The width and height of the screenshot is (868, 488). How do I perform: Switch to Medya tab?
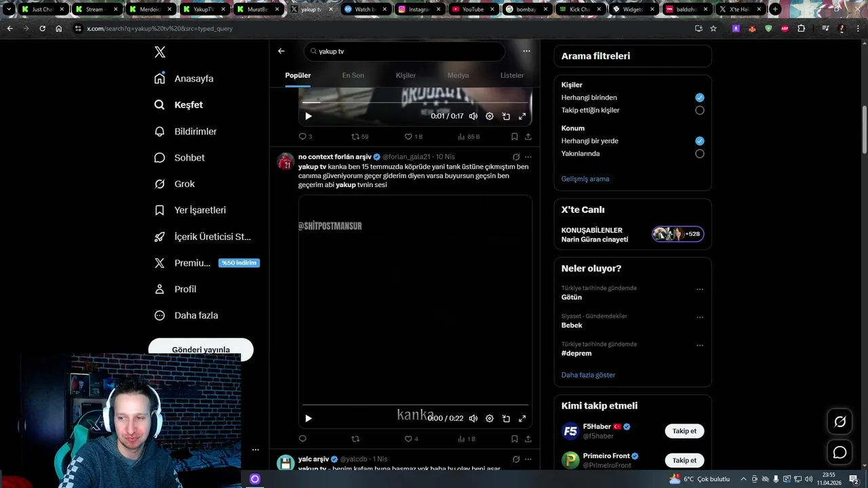point(458,75)
